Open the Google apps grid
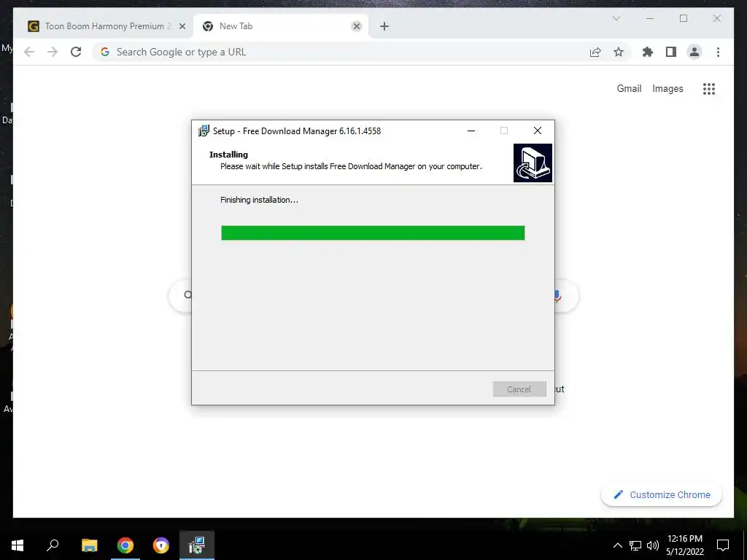The width and height of the screenshot is (747, 560). coord(709,88)
